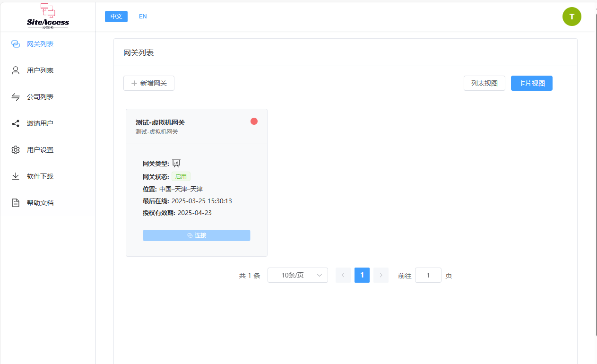Click the help document file icon
Image resolution: width=597 pixels, height=364 pixels.
pyautogui.click(x=16, y=203)
